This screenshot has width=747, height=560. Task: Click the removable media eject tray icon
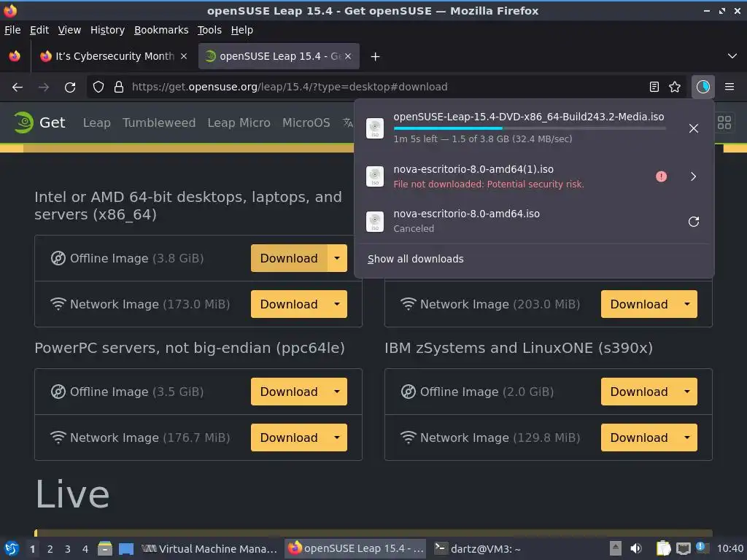point(616,549)
